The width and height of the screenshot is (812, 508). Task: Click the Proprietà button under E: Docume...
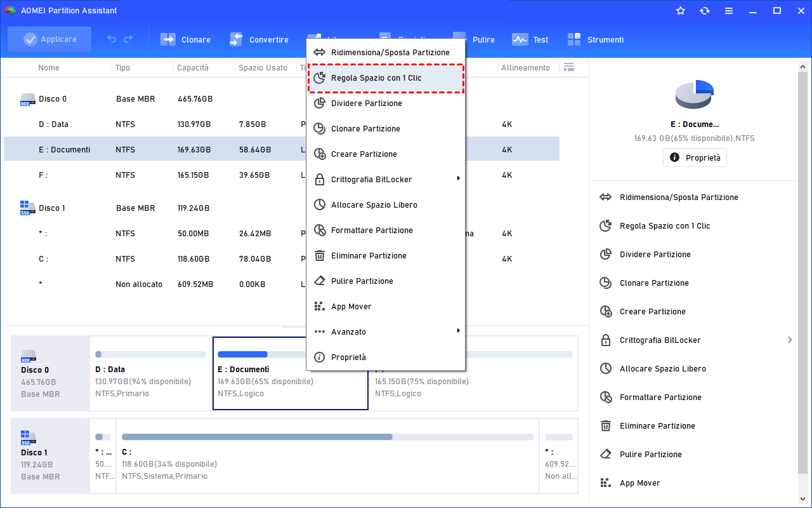(x=695, y=157)
